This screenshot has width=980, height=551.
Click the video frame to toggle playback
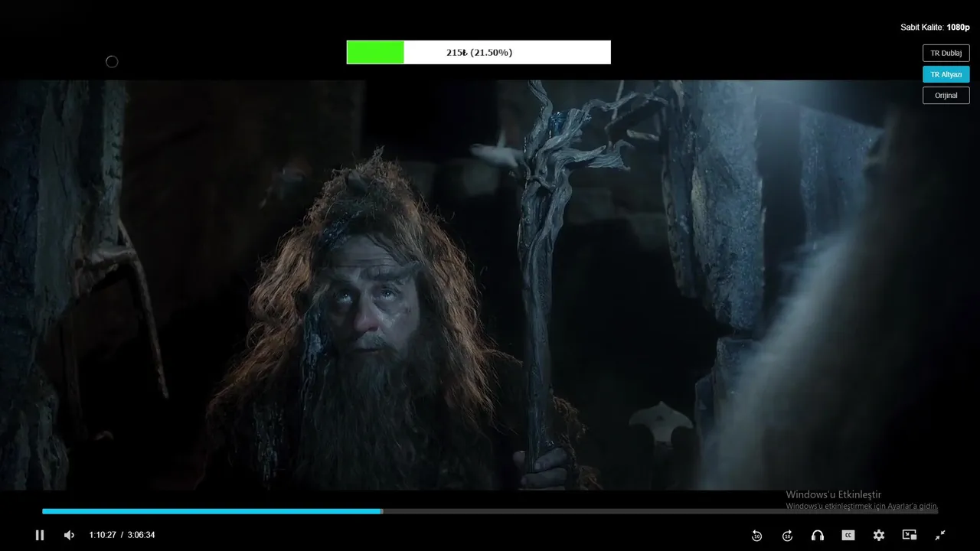490,285
